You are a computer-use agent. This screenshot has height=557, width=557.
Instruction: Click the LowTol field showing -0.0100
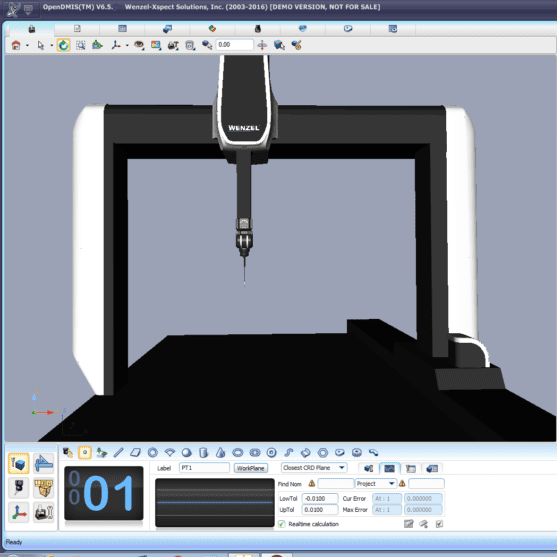pos(320,499)
